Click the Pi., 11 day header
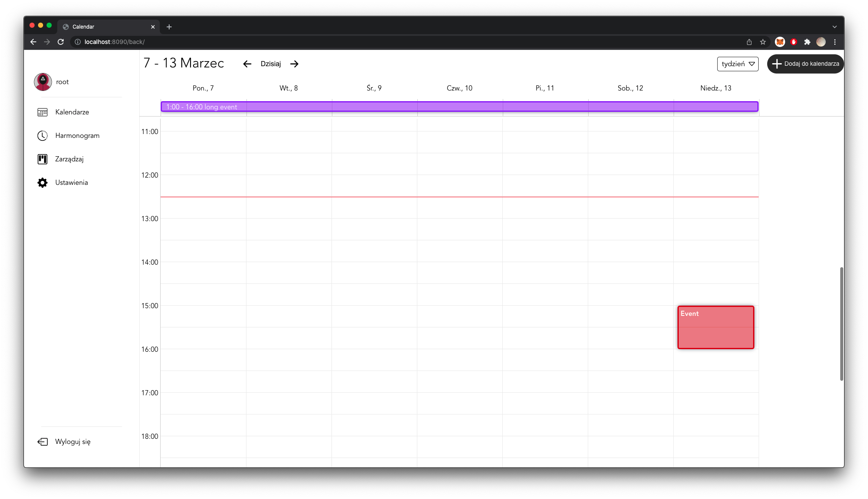The width and height of the screenshot is (868, 499). click(x=545, y=88)
